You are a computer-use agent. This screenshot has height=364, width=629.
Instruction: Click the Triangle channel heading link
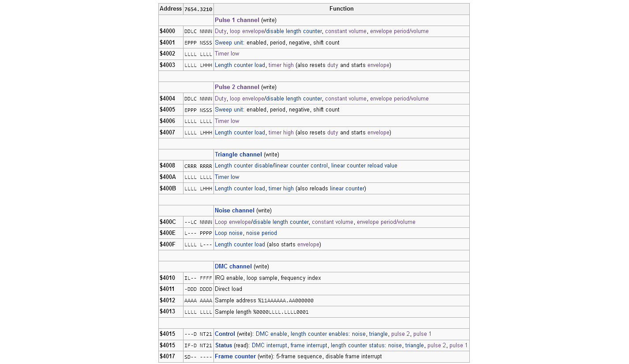(238, 155)
